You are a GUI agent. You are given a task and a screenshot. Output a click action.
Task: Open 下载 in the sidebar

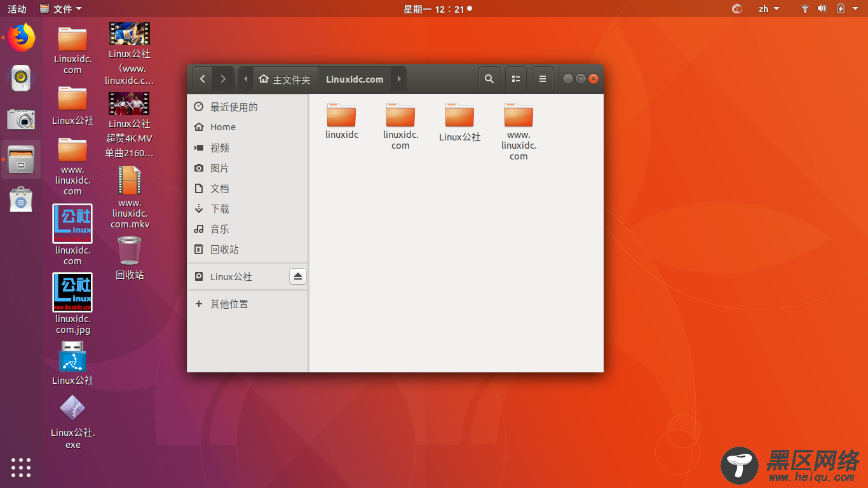[x=248, y=208]
